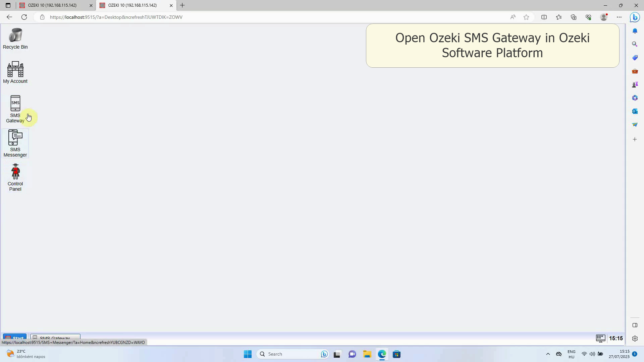
Task: Open sidebar settings gear
Action: [x=635, y=339]
